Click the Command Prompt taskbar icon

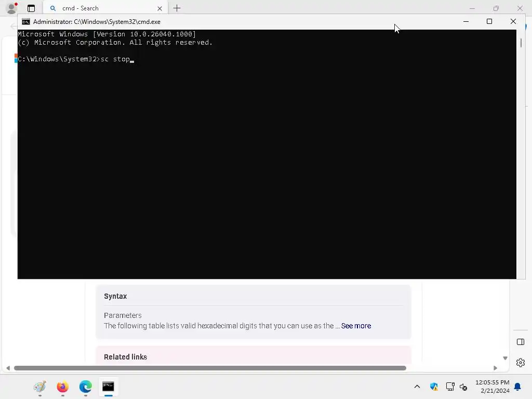pyautogui.click(x=108, y=387)
